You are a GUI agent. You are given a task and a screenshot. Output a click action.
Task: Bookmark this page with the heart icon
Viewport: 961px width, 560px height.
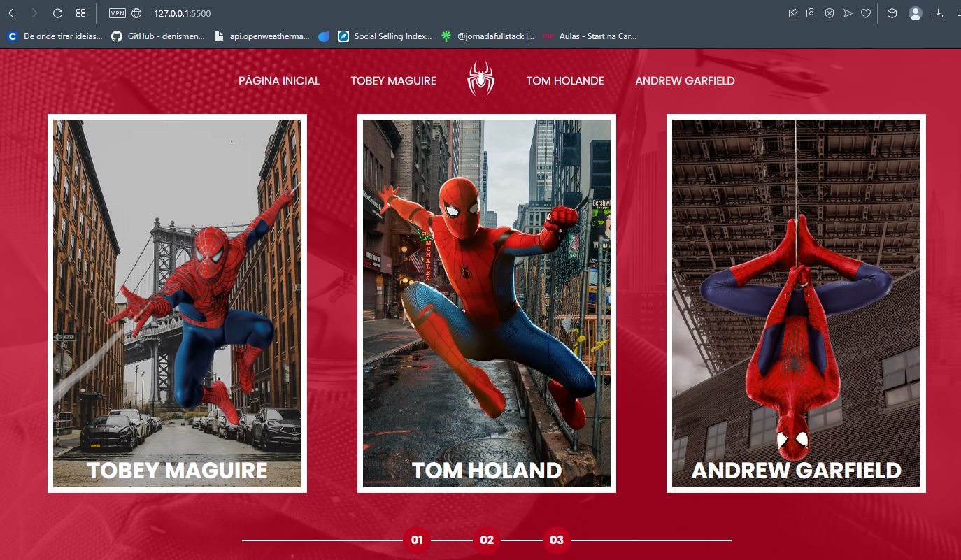[866, 13]
